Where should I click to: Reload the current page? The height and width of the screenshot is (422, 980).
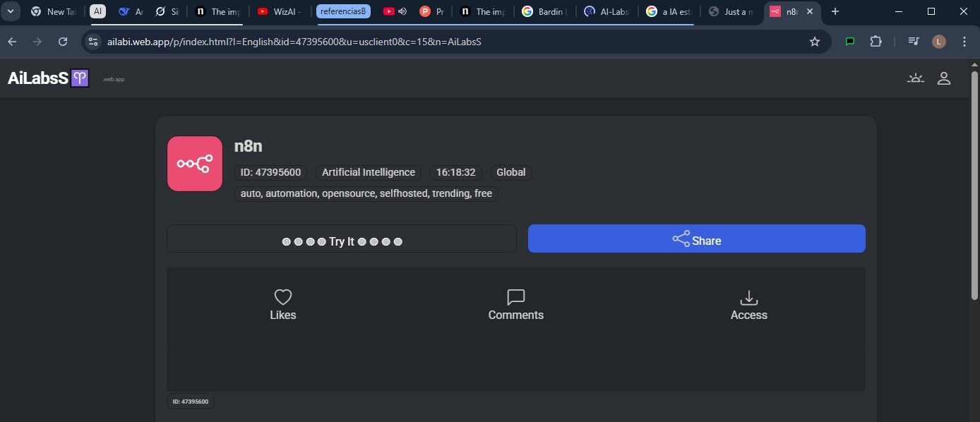[x=63, y=42]
